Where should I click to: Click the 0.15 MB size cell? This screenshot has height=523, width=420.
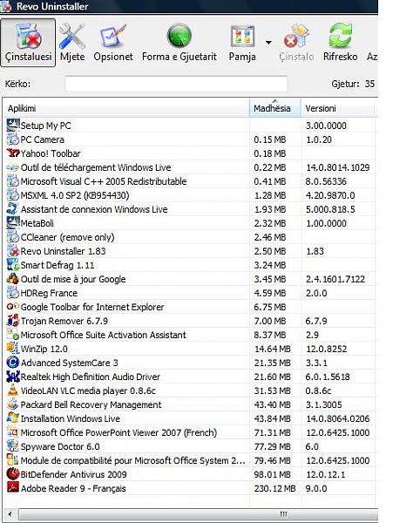270,139
